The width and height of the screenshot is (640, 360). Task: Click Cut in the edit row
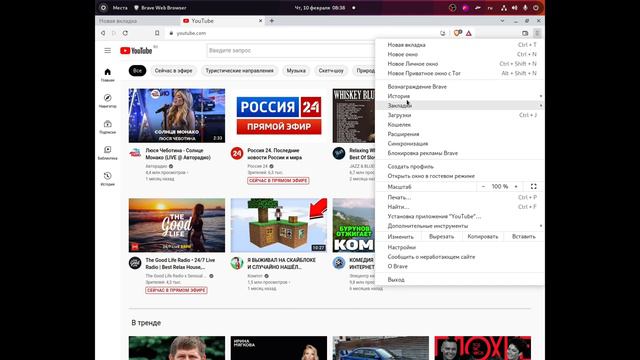pyautogui.click(x=441, y=237)
